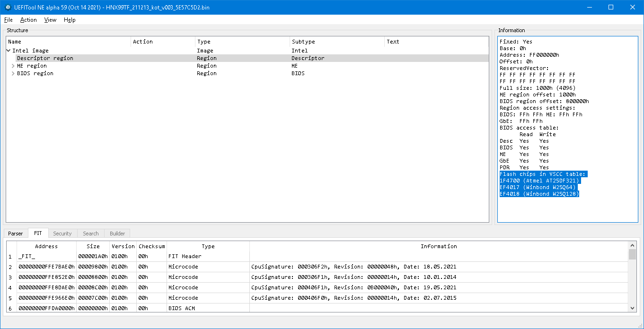Click FIT table scrollbar up arrow
The width and height of the screenshot is (644, 329).
633,245
